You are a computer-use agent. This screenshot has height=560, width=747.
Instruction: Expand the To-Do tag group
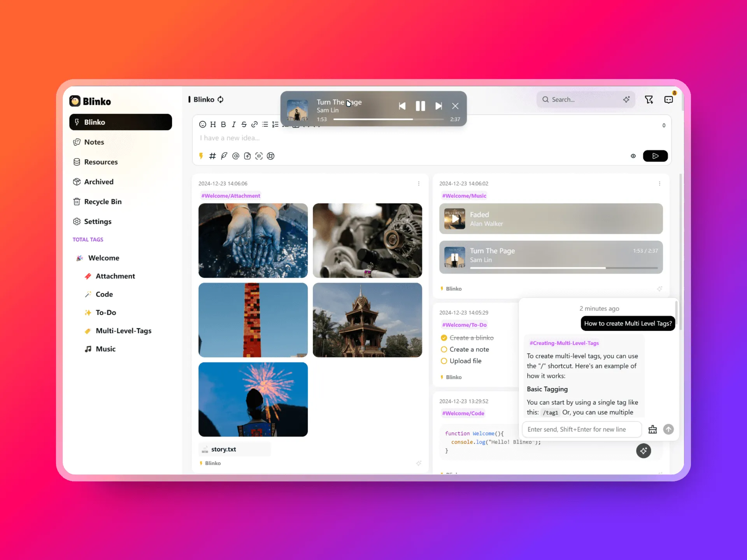coord(106,312)
